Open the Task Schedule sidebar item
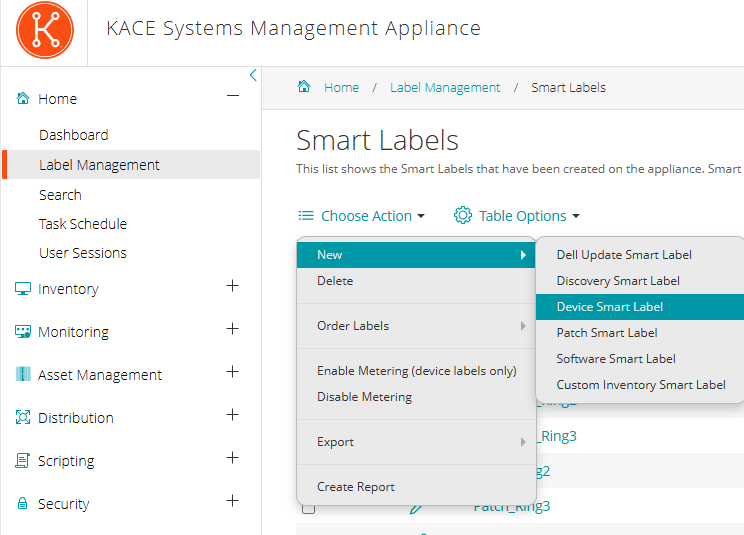The height and width of the screenshot is (535, 744). click(x=83, y=224)
